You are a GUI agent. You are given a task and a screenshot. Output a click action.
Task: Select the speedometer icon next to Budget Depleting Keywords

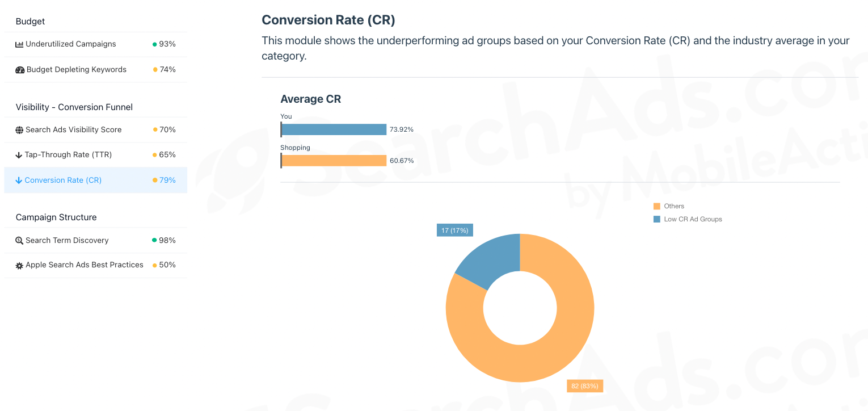click(x=19, y=69)
